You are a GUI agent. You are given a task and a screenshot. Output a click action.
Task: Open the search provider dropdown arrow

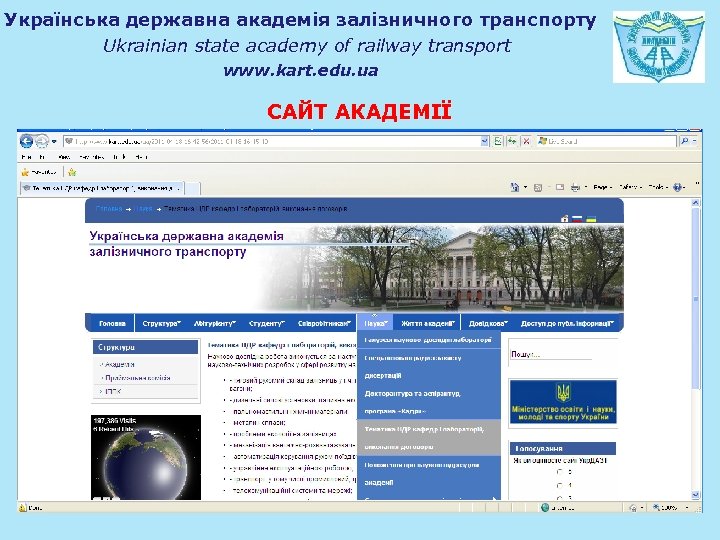(695, 141)
